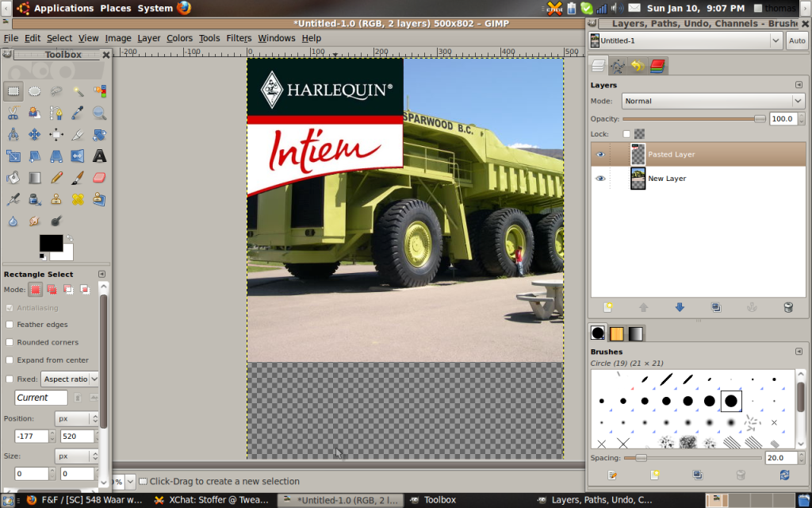Enable Rounded corners option
The height and width of the screenshot is (508, 812).
coord(10,342)
